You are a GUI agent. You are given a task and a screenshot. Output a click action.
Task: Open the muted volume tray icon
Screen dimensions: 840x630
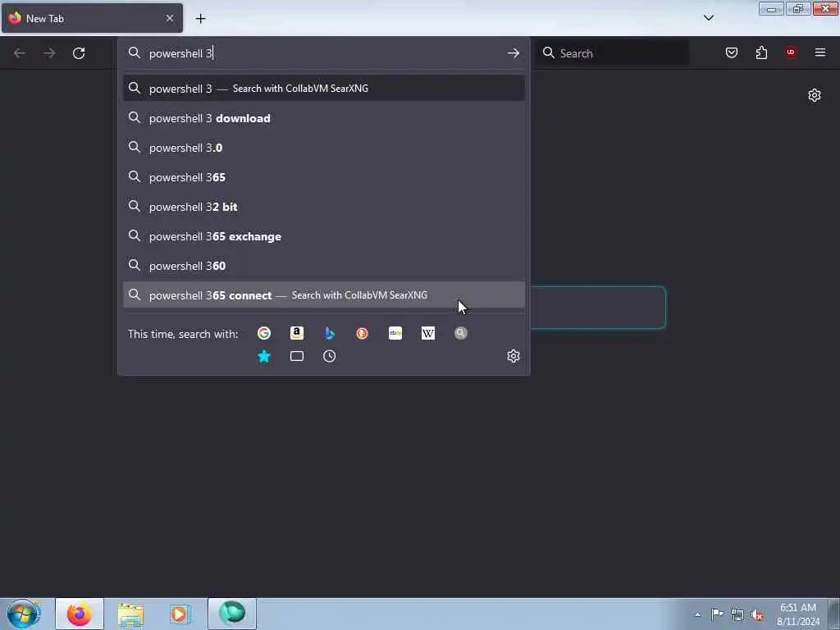click(757, 614)
